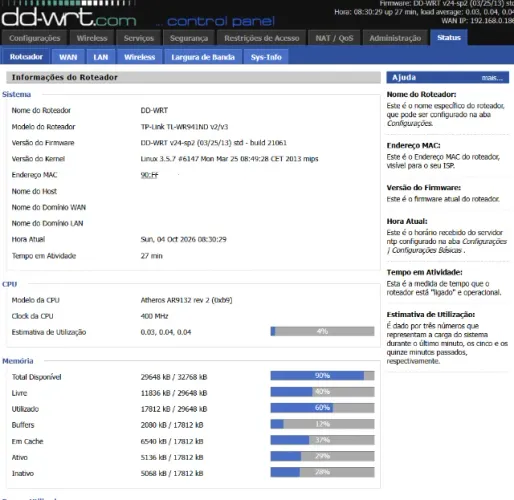This screenshot has width=514, height=500.
Task: Click the Inativo 28% memory bar
Action: point(322,472)
